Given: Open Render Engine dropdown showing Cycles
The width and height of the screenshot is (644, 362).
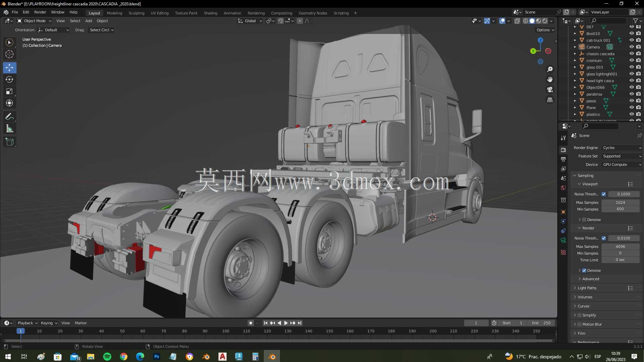Looking at the screenshot, I should tap(621, 148).
